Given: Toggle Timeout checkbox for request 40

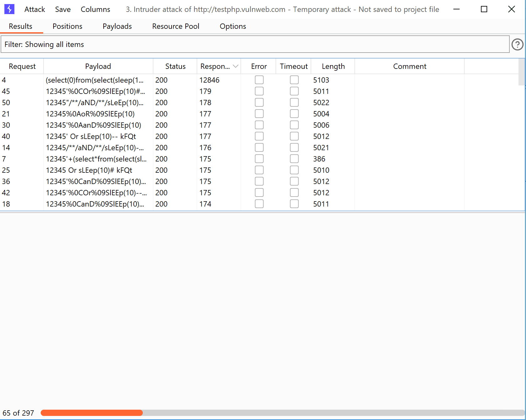Looking at the screenshot, I should [x=294, y=136].
